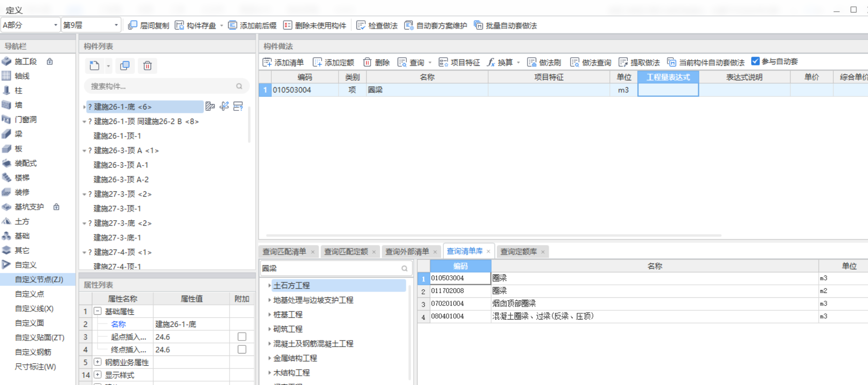Click 工程量表达式 cell for row 1
The height and width of the screenshot is (385, 868).
pyautogui.click(x=668, y=90)
